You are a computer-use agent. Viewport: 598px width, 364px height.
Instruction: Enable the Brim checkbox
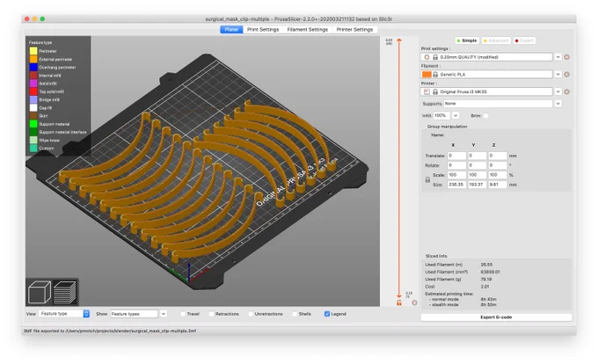(485, 115)
